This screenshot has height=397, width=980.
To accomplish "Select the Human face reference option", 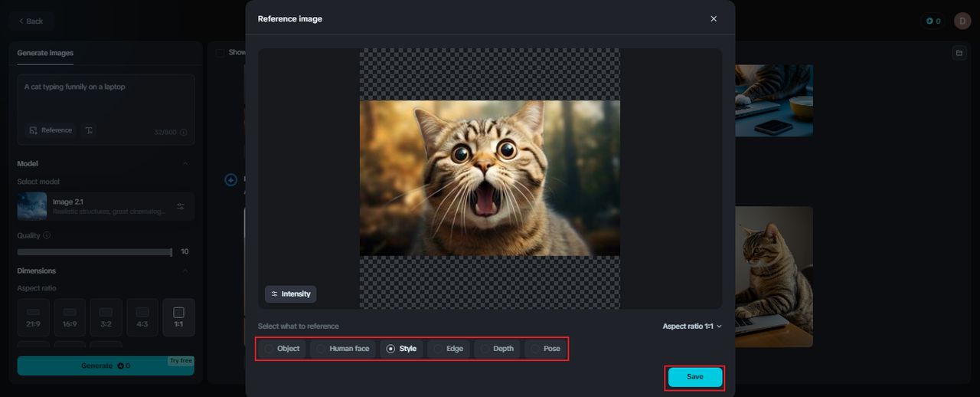I will click(343, 349).
